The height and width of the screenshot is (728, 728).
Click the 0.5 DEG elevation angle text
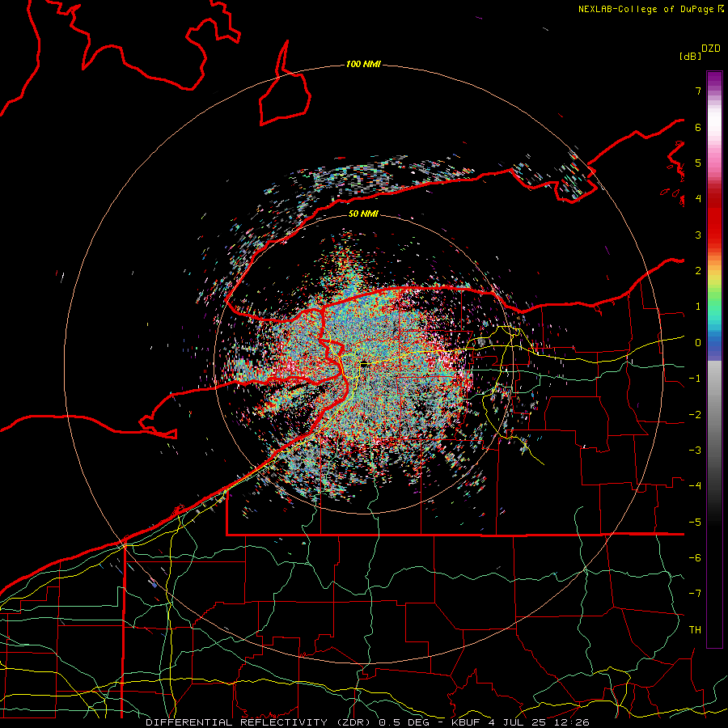404,722
